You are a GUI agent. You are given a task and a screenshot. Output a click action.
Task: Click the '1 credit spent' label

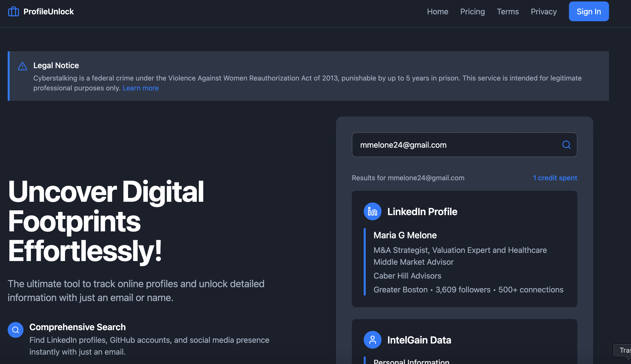click(x=555, y=178)
